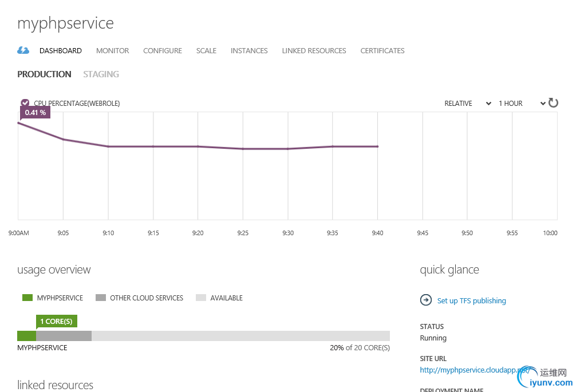Open the myphpservice.cloudapp.net site URL

(475, 370)
